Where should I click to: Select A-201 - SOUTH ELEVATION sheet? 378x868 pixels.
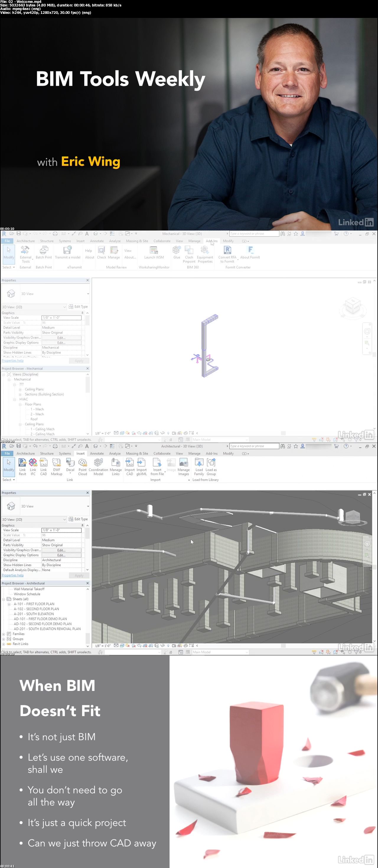tap(34, 614)
